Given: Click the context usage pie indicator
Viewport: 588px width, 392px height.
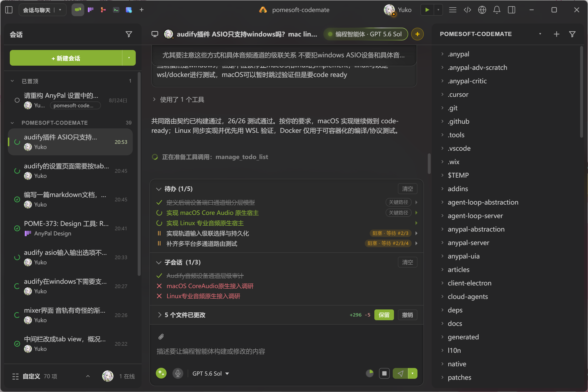Looking at the screenshot, I should (x=369, y=373).
